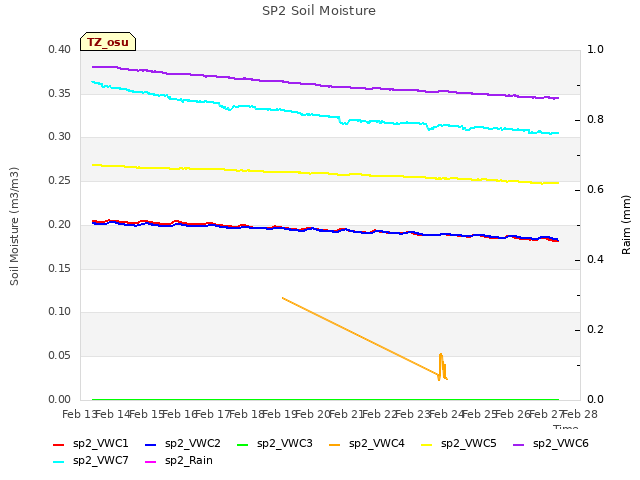Select the sp2_VWC1 legend label

pos(101,444)
